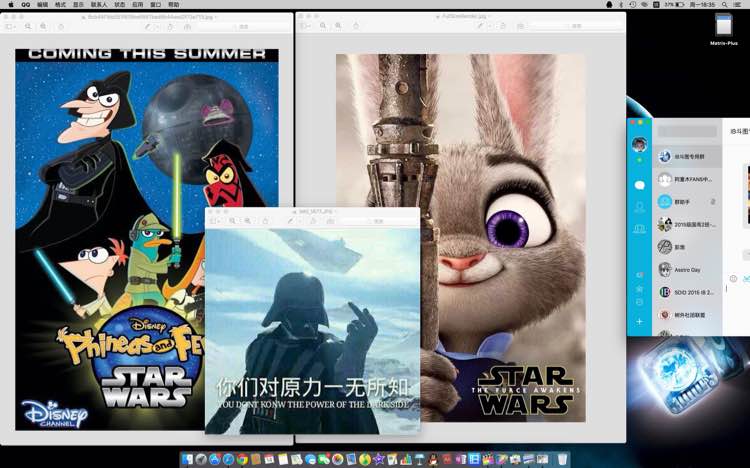Show markup toolbox in Phineas and Ferb window
This screenshot has height=468, width=750.
pos(188,27)
